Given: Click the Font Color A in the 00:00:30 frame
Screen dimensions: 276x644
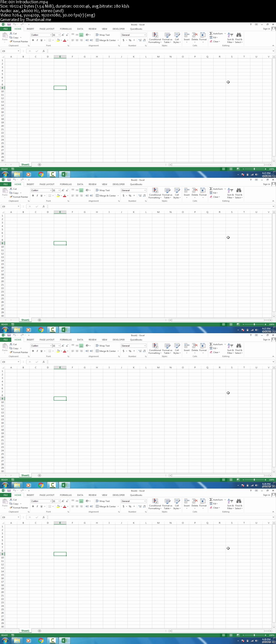Looking at the screenshot, I should [x=64, y=351].
